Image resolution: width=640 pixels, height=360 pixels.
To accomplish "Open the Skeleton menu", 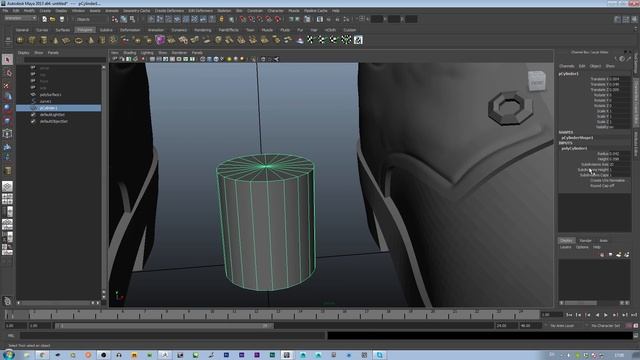I will coord(224,11).
